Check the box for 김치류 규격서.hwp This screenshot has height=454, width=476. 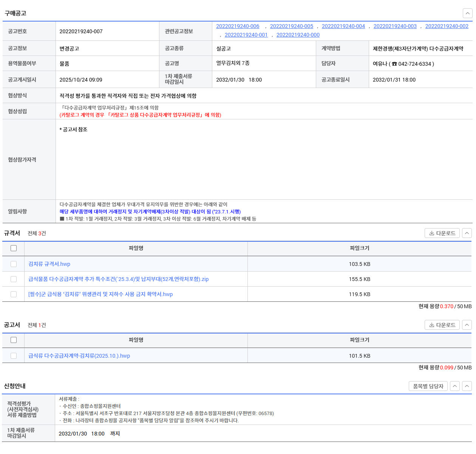(x=14, y=264)
